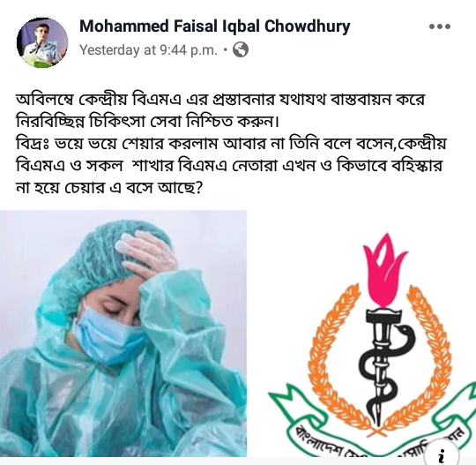The height and width of the screenshot is (465, 476).
Task: Tap the round info "i" button
Action: pos(442,455)
